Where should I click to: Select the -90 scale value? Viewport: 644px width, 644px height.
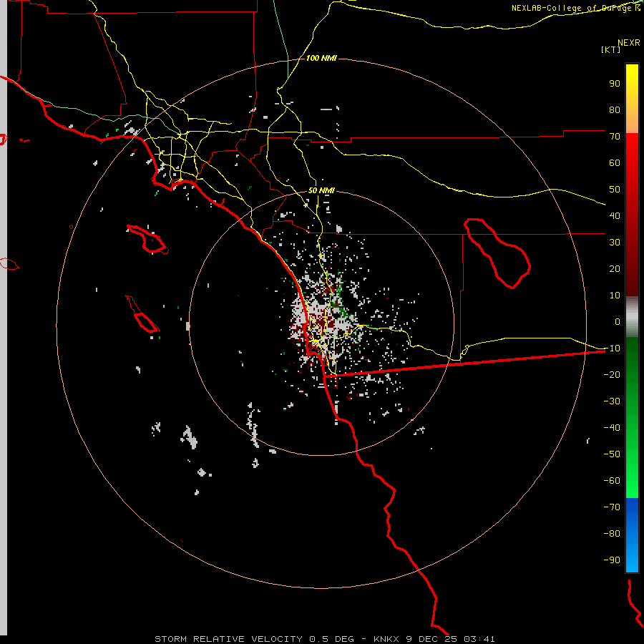612,560
